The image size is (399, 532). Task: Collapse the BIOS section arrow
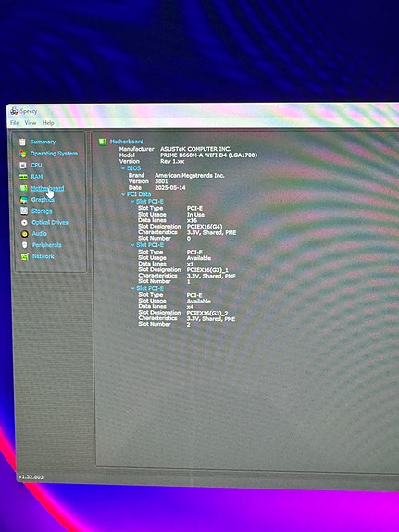[x=123, y=168]
